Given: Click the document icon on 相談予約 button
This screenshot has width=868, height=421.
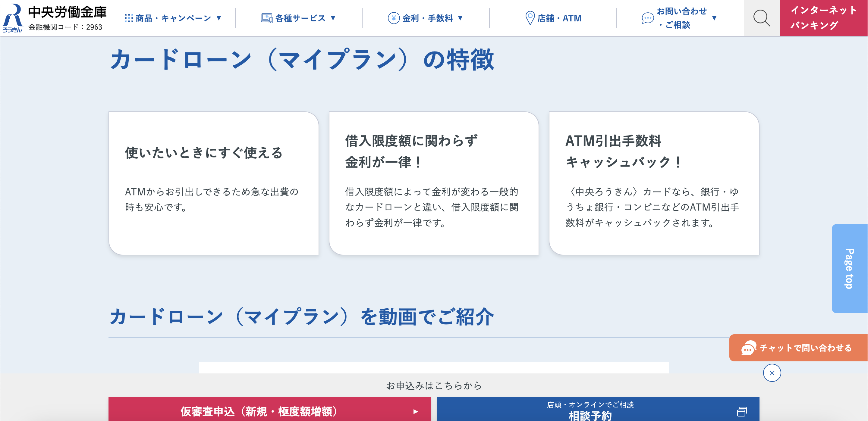Looking at the screenshot, I should point(742,411).
